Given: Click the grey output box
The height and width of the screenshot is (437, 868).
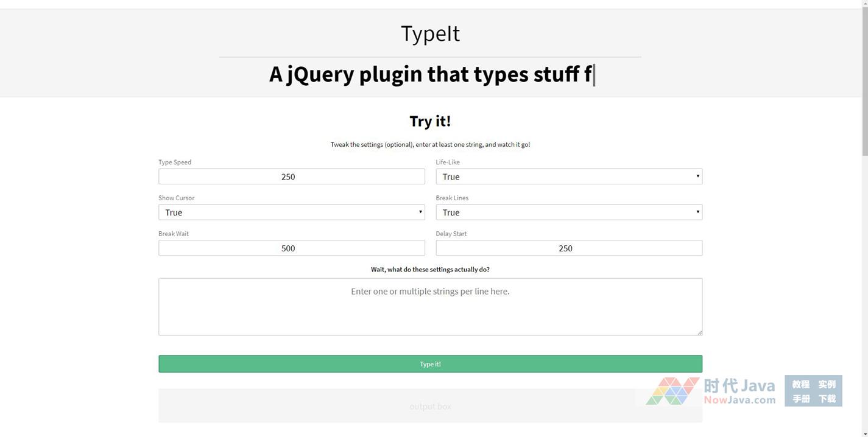Looking at the screenshot, I should (x=396, y=407).
